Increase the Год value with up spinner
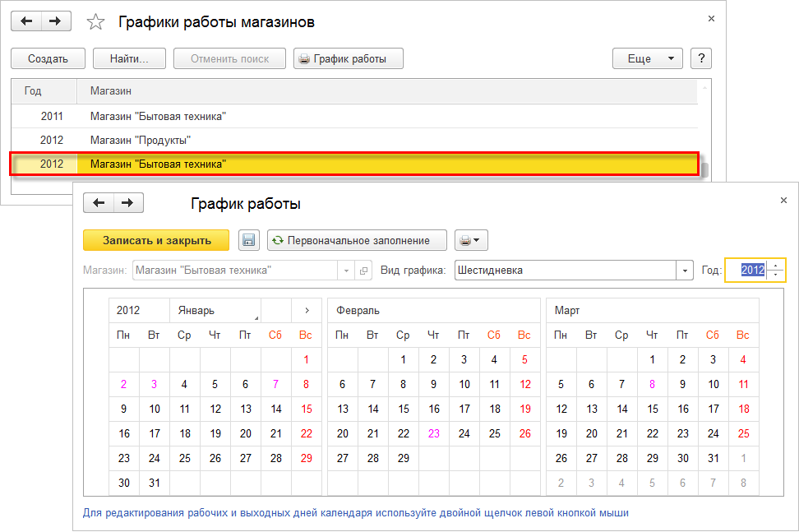The width and height of the screenshot is (799, 532). coord(777,266)
